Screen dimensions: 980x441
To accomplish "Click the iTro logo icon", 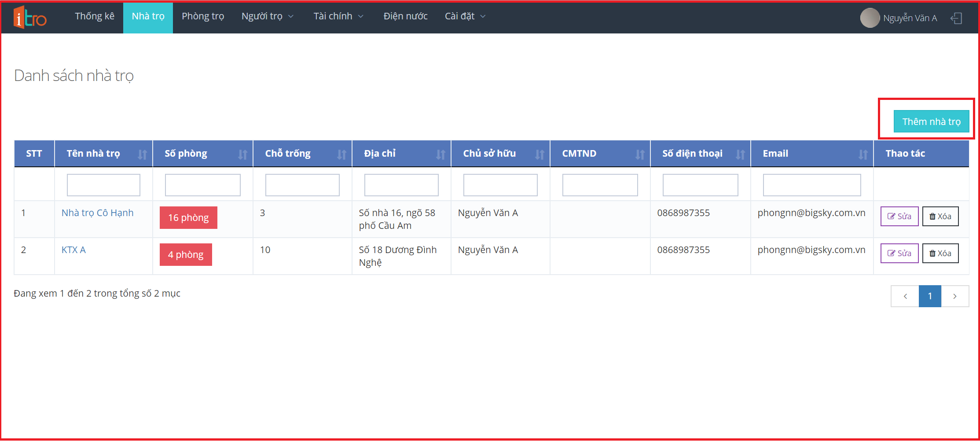I will 30,18.
